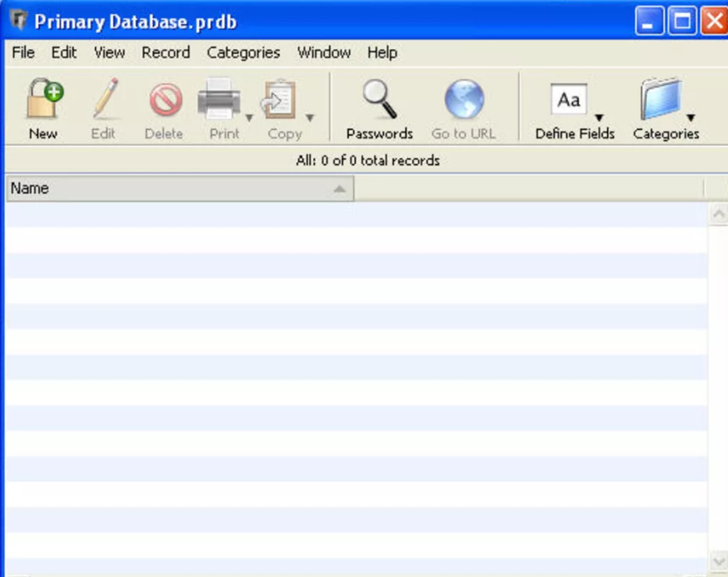Open the Categories menu in menu bar
The height and width of the screenshot is (577, 728).
click(243, 52)
